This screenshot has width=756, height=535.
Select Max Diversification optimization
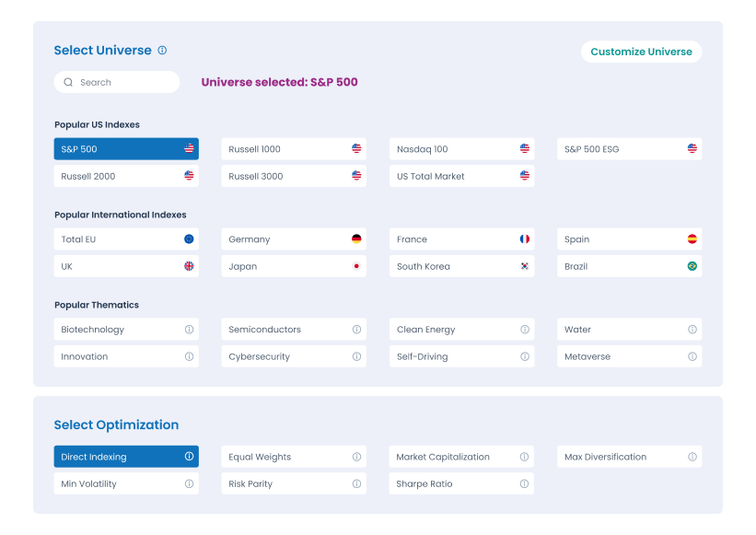(x=629, y=457)
